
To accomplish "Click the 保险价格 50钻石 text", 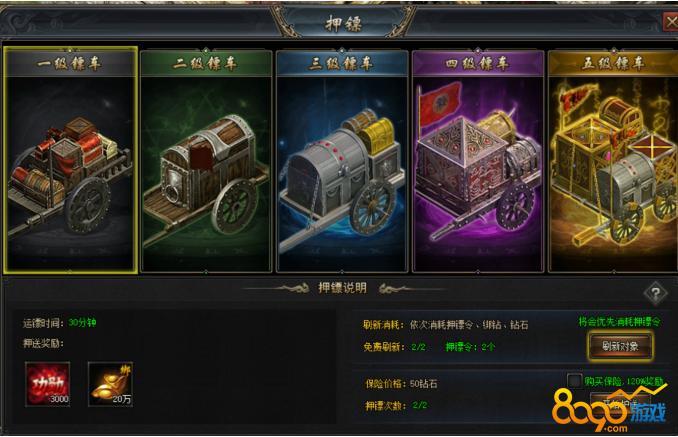I will point(401,383).
